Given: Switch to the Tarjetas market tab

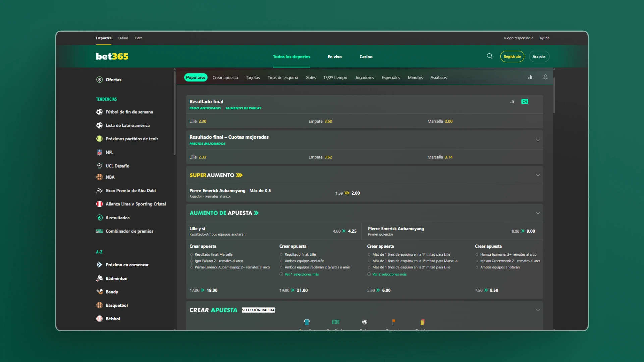Looking at the screenshot, I should [x=253, y=77].
